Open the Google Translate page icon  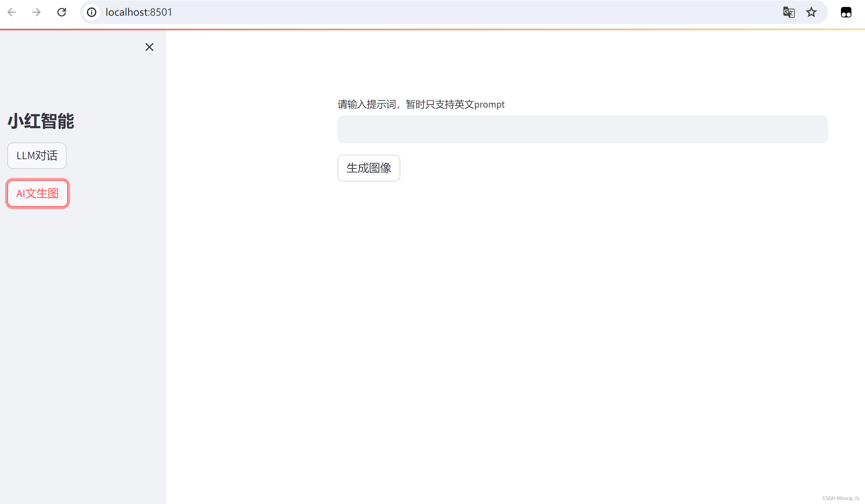click(x=789, y=12)
